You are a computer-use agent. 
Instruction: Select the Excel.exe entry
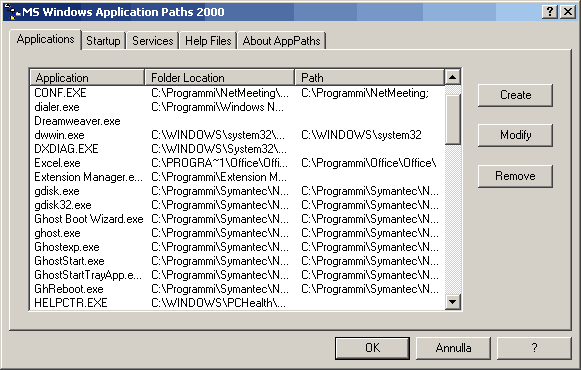tap(57, 163)
